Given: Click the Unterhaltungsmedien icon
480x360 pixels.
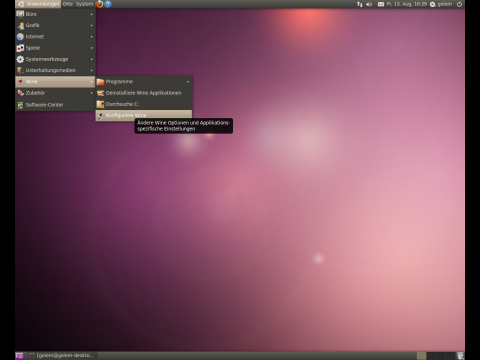Looking at the screenshot, I should (20, 70).
